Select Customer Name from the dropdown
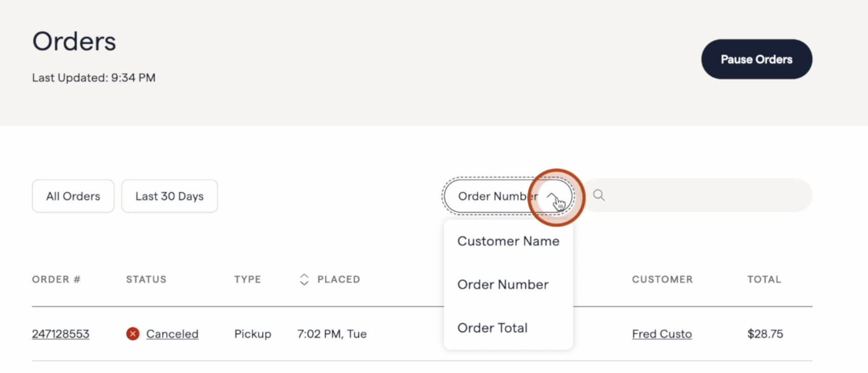Screen dimensions: 868x373 coord(508,241)
